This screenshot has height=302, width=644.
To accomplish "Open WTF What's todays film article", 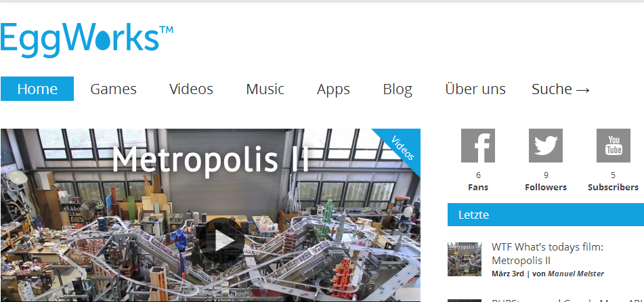I will coord(547,253).
